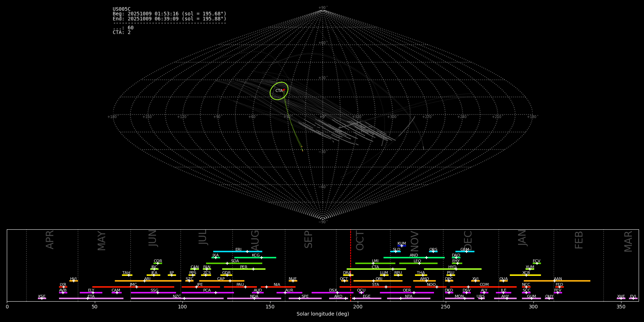Click the 200 tick on the solar longitude axis
This screenshot has height=322, width=644.
[x=358, y=307]
